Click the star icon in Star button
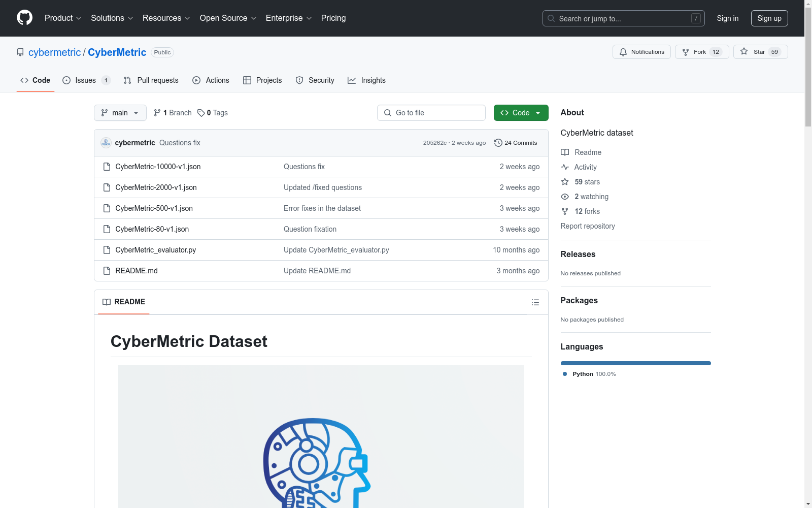This screenshot has width=812, height=508. pos(744,51)
